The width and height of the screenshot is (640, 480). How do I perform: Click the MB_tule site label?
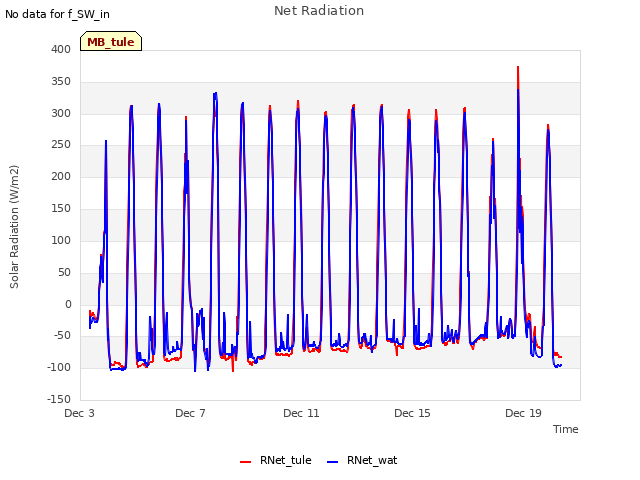(111, 41)
